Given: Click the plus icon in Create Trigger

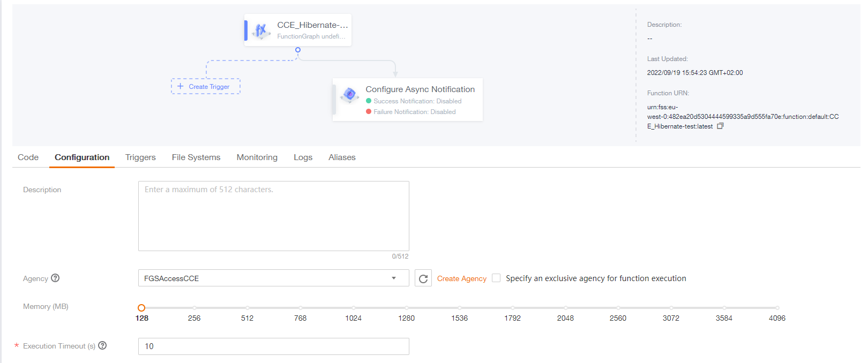Looking at the screenshot, I should pyautogui.click(x=180, y=86).
